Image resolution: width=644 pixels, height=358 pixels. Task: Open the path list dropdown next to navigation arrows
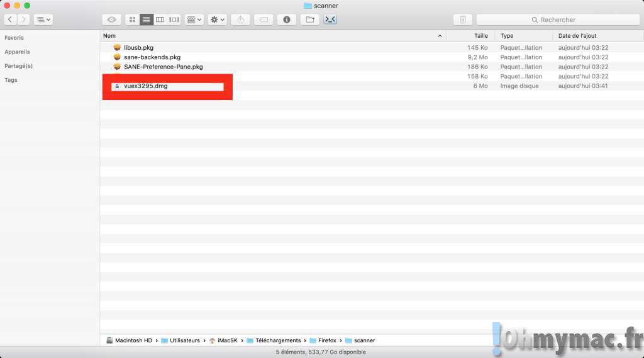click(x=43, y=20)
